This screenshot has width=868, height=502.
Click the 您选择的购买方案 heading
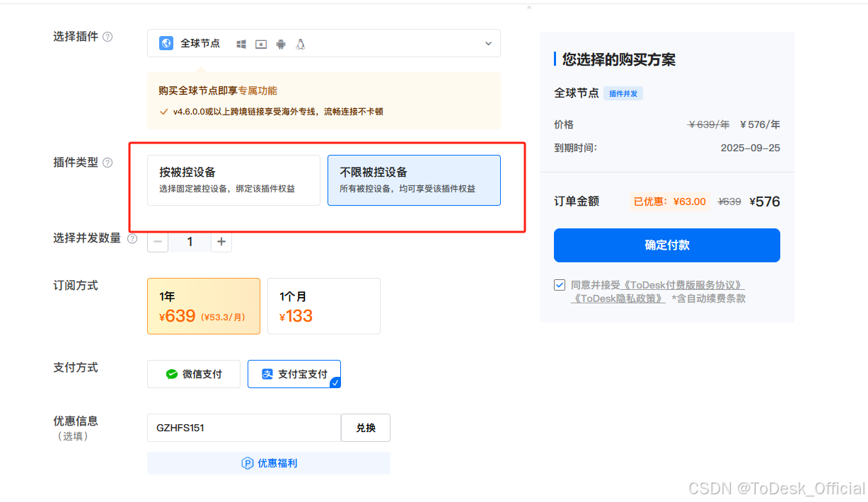[619, 60]
